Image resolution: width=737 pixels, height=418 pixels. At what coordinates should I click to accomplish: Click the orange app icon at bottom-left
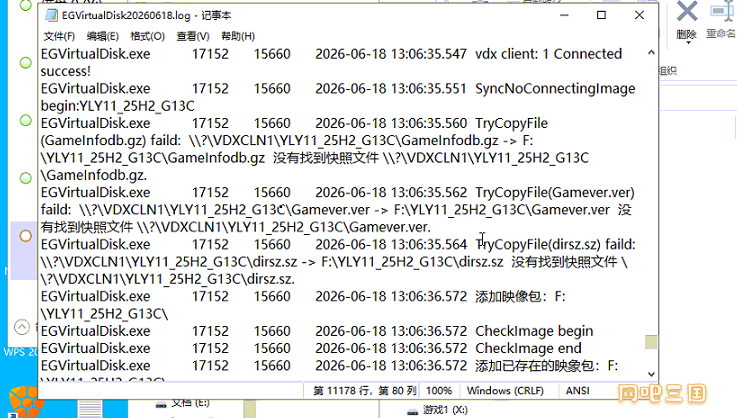(26, 402)
